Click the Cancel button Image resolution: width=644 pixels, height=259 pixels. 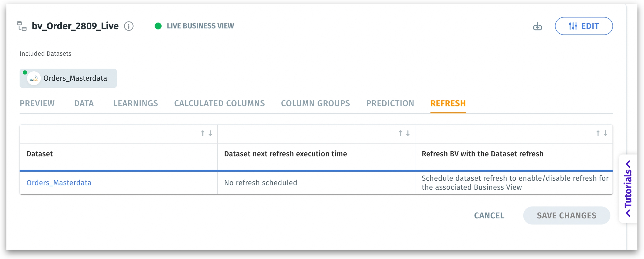pyautogui.click(x=489, y=215)
